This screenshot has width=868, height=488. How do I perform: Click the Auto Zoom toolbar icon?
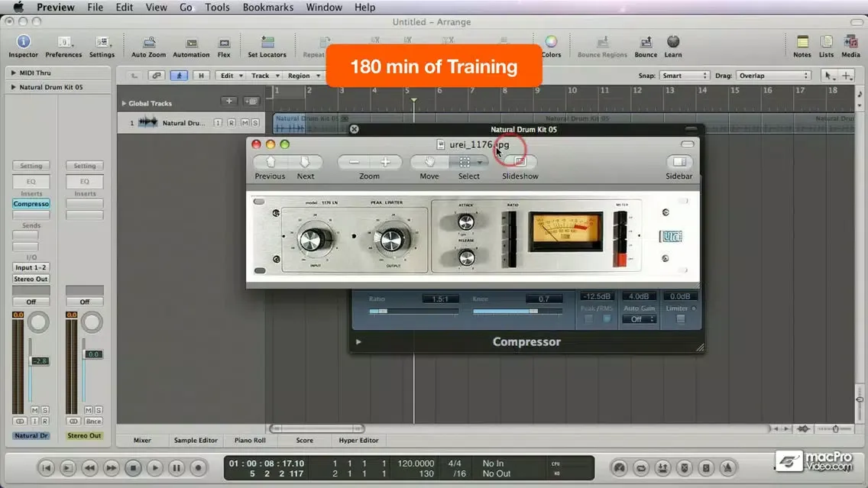tap(148, 45)
